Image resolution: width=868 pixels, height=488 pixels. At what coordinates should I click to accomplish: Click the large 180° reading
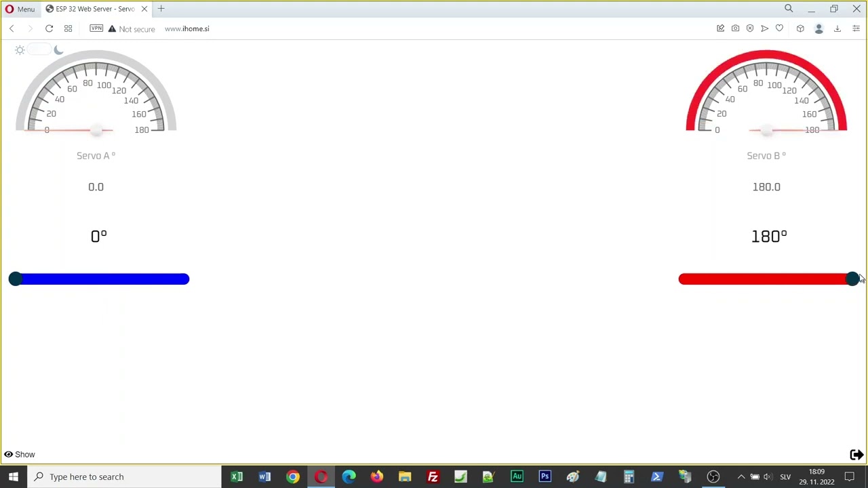pyautogui.click(x=769, y=236)
